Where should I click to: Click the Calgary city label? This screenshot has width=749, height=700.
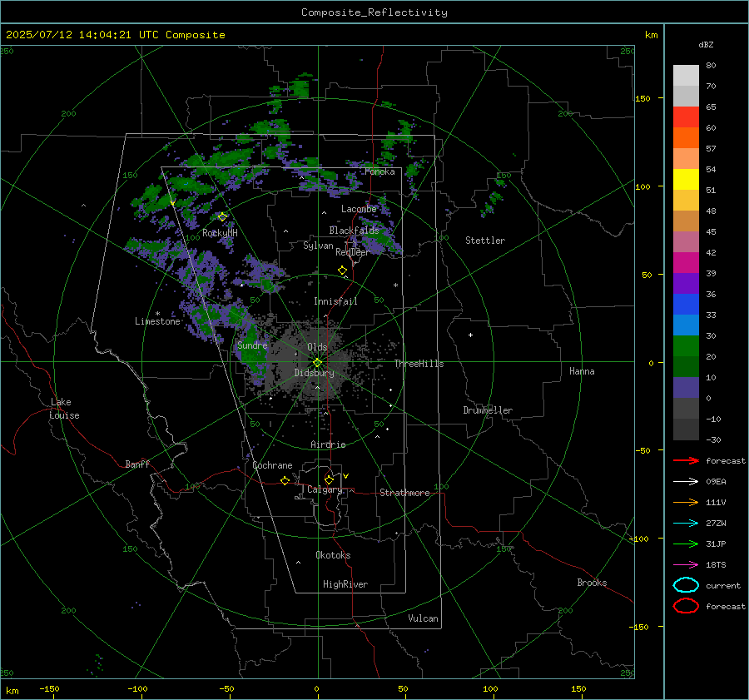(x=325, y=489)
